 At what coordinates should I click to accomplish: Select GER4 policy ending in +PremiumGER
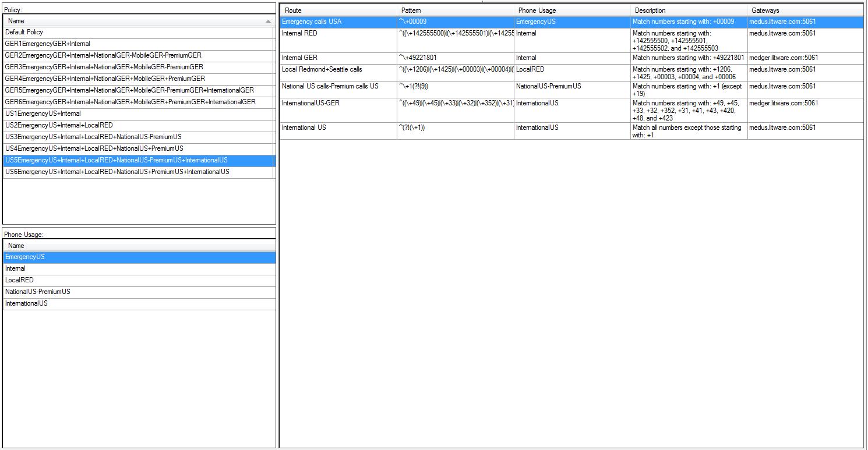(x=139, y=79)
